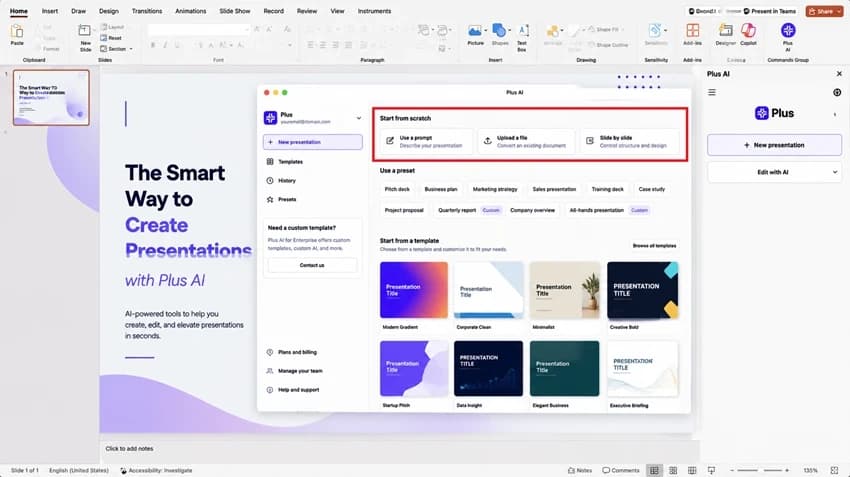Start slide show from status bar icon
The image size is (850, 477).
(x=711, y=470)
